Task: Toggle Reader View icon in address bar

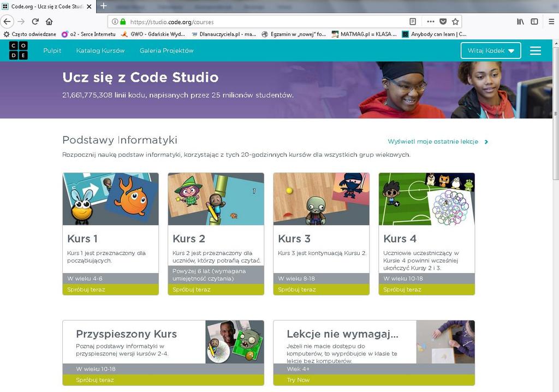Action: pyautogui.click(x=413, y=22)
